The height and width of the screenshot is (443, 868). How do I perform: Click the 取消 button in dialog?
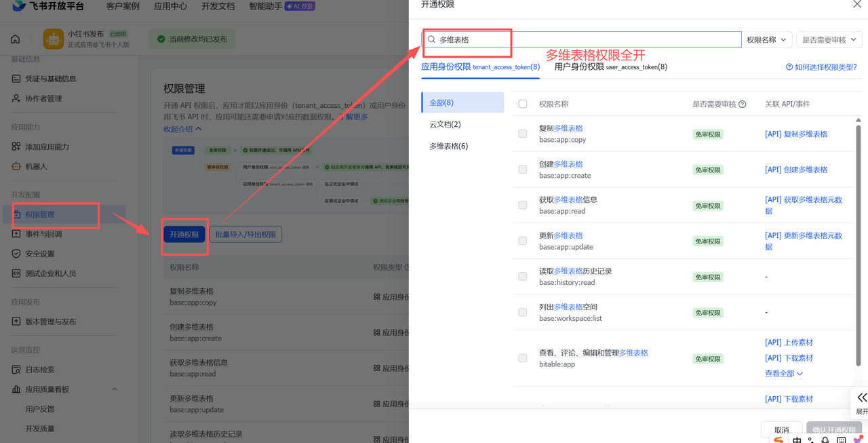782,429
